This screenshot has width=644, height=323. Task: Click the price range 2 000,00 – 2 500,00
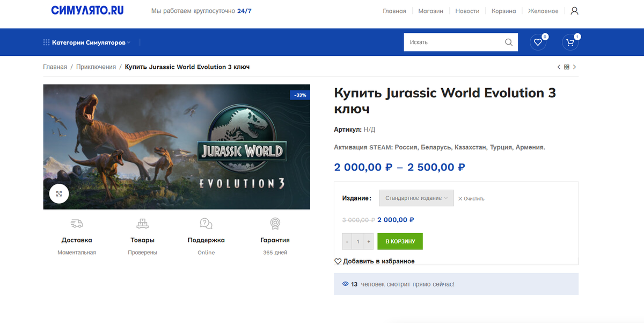(400, 167)
